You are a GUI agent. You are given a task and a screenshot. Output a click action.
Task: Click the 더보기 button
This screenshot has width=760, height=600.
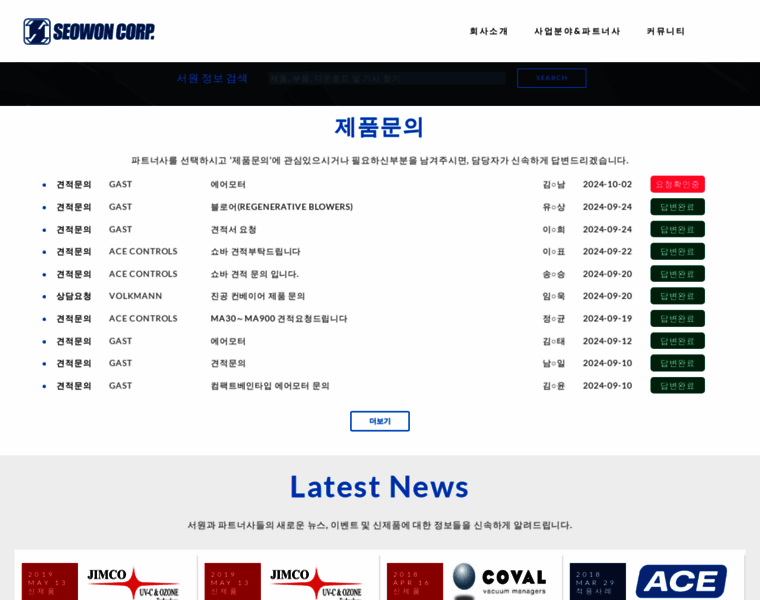pyautogui.click(x=380, y=421)
